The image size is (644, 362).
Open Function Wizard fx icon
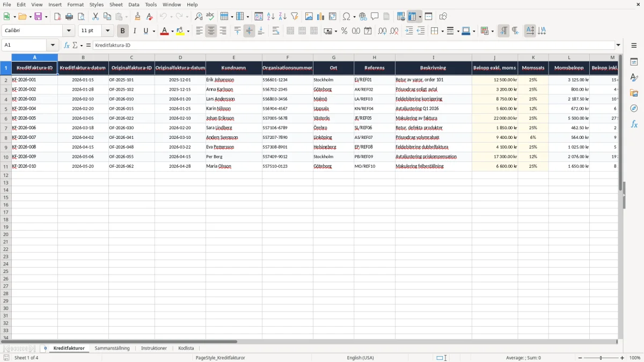[67, 45]
